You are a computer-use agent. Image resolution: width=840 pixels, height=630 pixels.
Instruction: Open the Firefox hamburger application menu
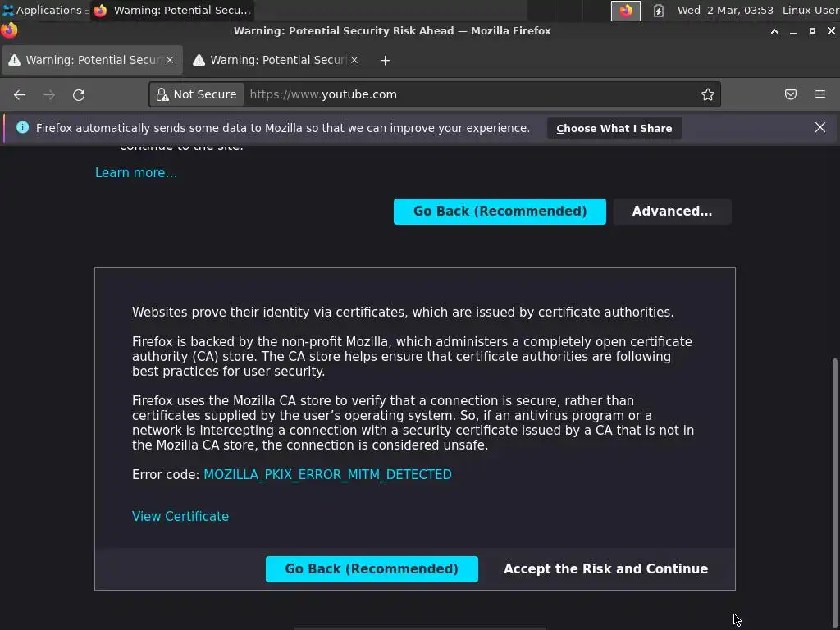tap(820, 94)
